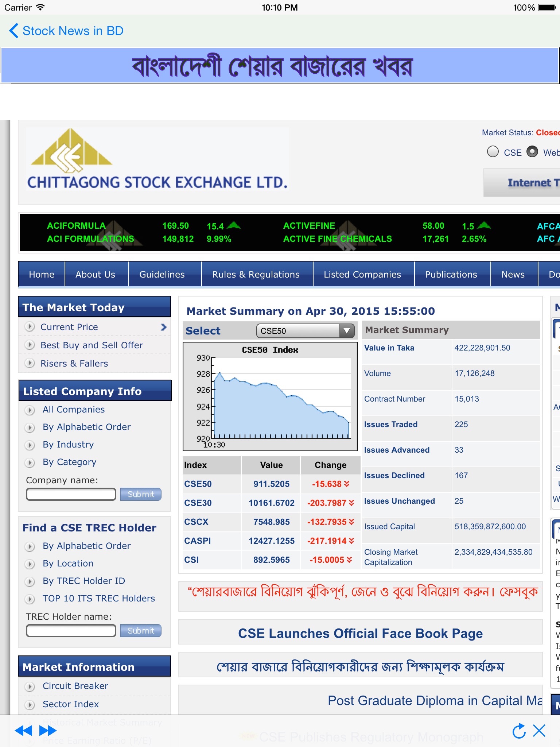
Task: Go back to Stock News in BD
Action: coord(66,31)
